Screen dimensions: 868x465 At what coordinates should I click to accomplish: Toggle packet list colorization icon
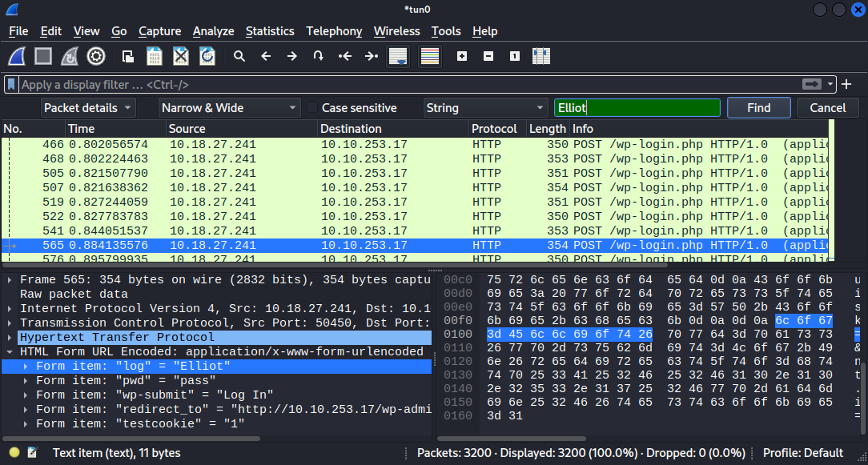coord(430,56)
